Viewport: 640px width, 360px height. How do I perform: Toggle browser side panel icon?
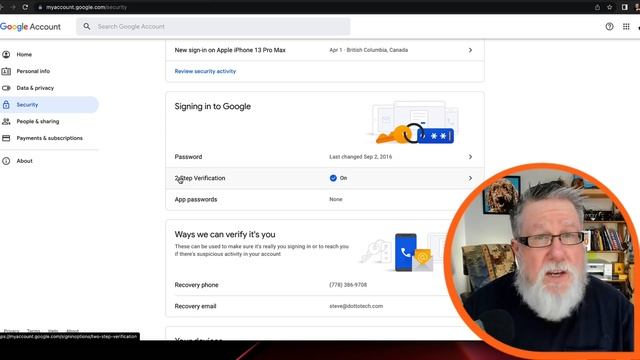click(624, 7)
